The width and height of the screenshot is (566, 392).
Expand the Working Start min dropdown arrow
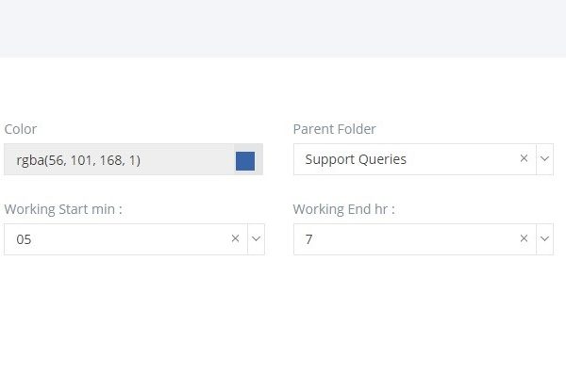[256, 239]
